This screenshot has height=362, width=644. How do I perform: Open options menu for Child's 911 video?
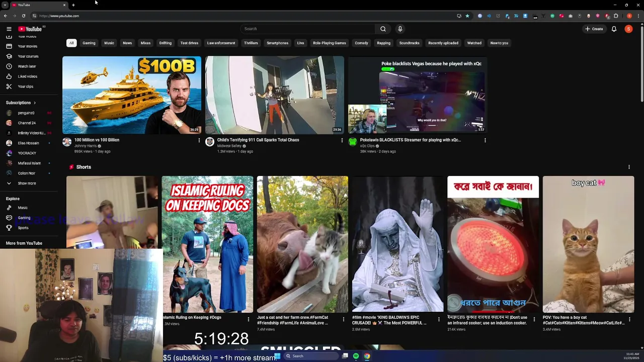point(342,140)
